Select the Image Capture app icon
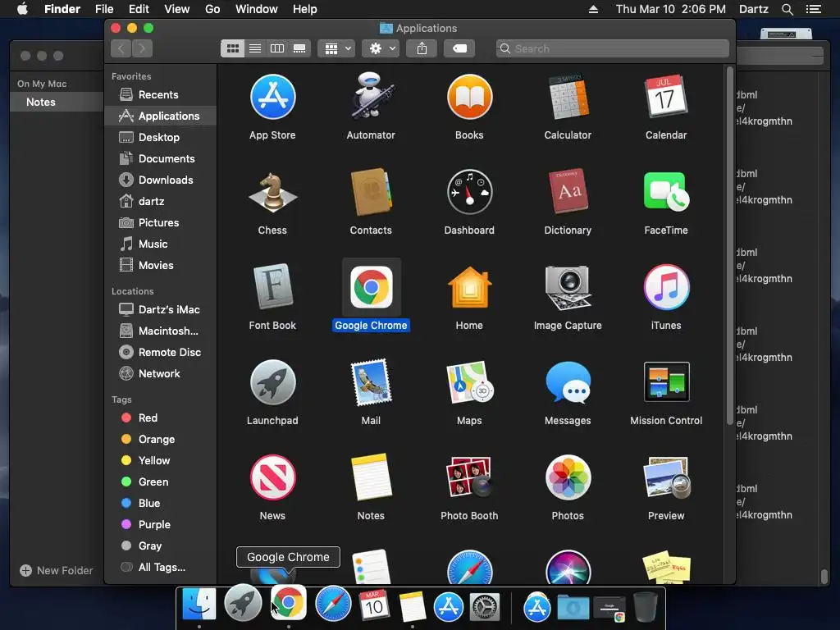The width and height of the screenshot is (840, 630). pyautogui.click(x=568, y=288)
